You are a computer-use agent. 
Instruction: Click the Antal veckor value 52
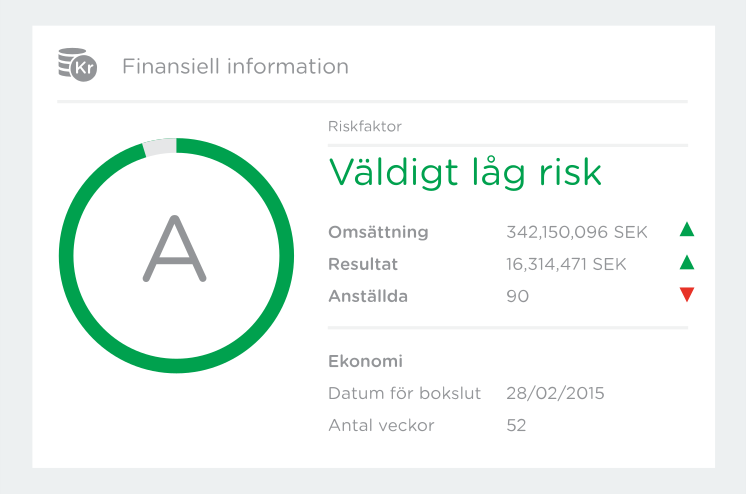[x=516, y=425]
